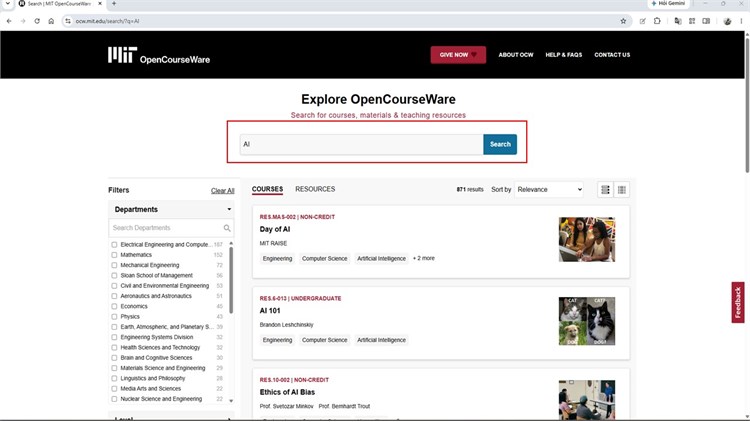
Task: Click the MIT OpenCourseWare logo
Action: tap(159, 55)
